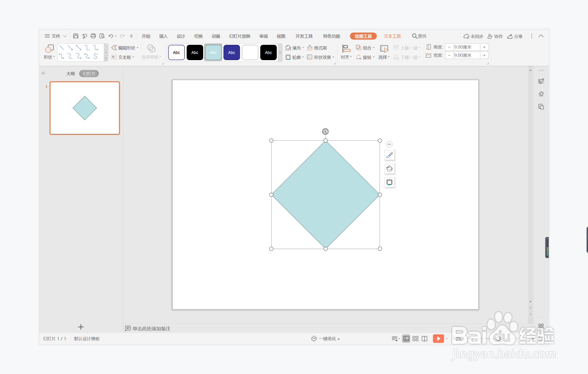
Task: Click 单击此处添加备注 notes area
Action: point(151,328)
